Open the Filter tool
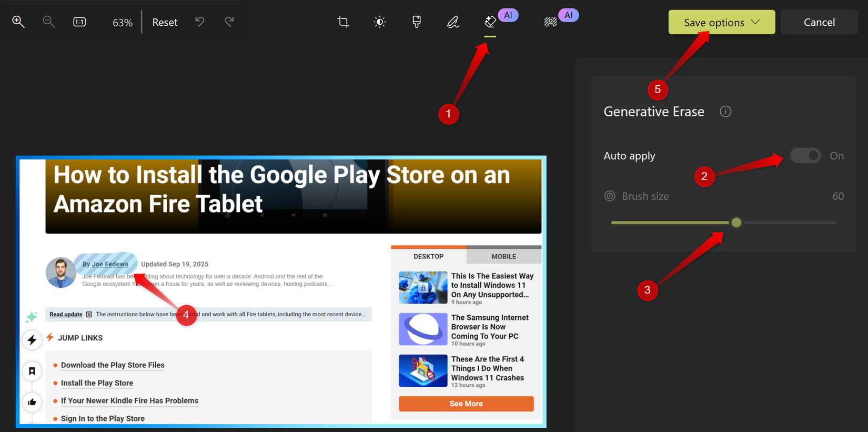Screen dimensions: 868x432 417,22
